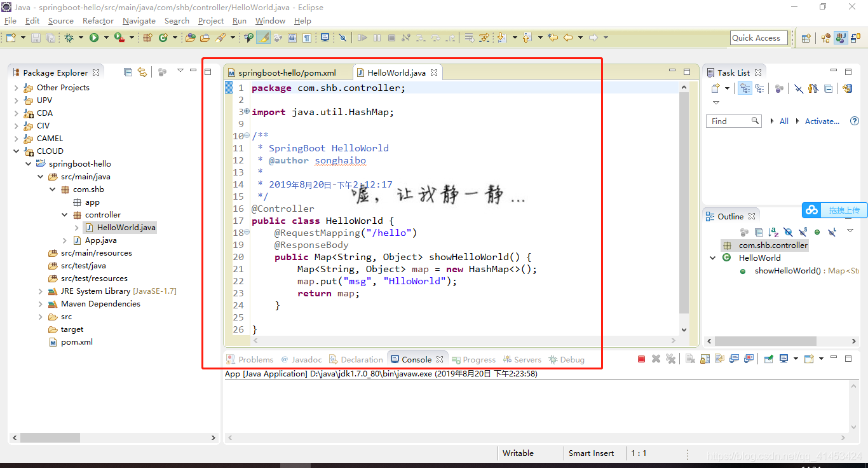This screenshot has width=868, height=468.
Task: Run the application with green play icon
Action: point(94,38)
